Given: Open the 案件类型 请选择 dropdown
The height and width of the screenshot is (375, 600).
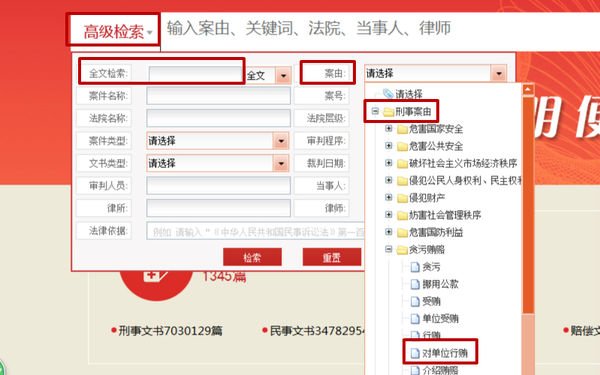Looking at the screenshot, I should pos(218,141).
